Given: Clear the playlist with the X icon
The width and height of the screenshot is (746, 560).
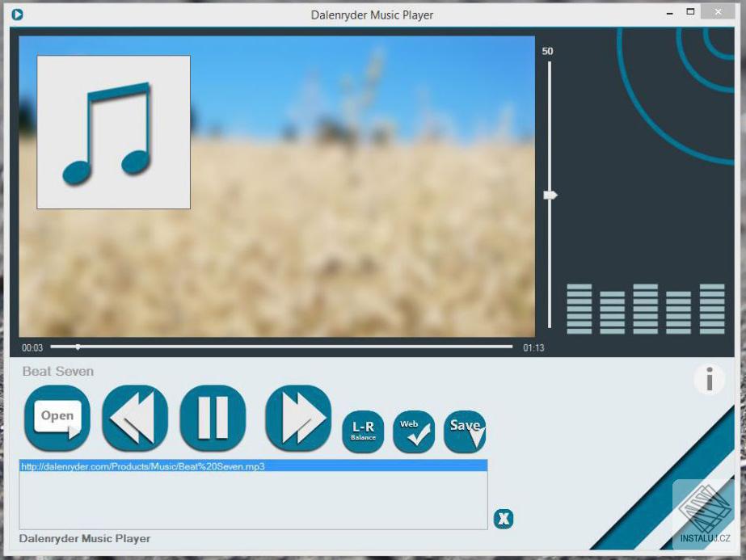Looking at the screenshot, I should (503, 519).
